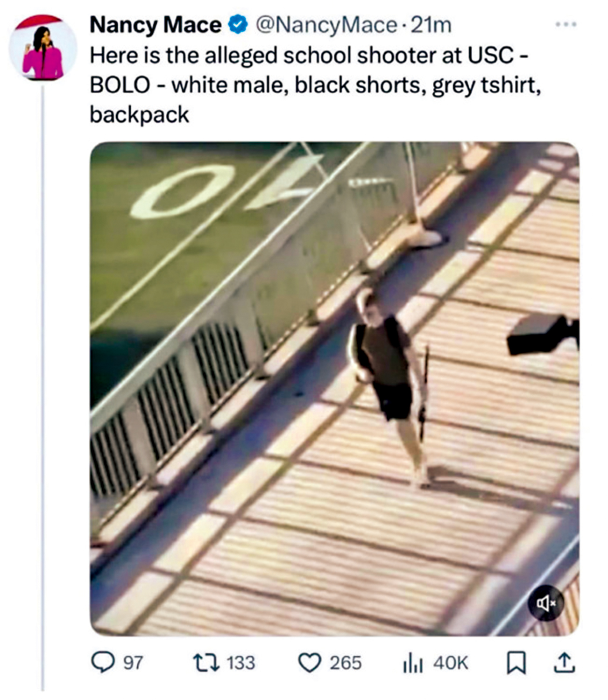This screenshot has width=608, height=700.
Task: Like the post with the heart icon
Action: (309, 663)
